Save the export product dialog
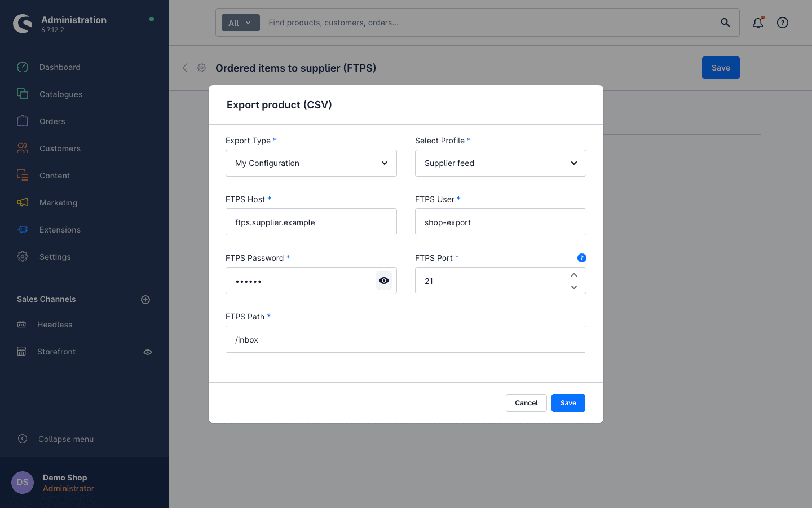Viewport: 812px width, 508px height. (568, 403)
